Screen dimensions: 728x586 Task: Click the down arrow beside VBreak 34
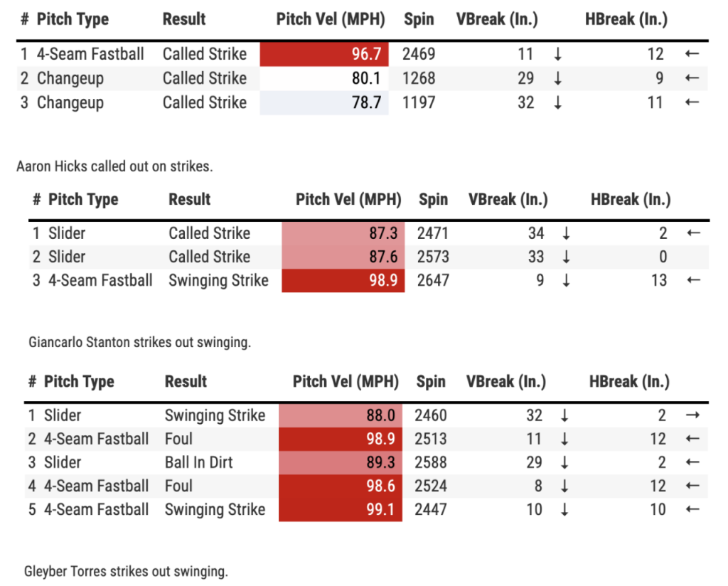[566, 233]
